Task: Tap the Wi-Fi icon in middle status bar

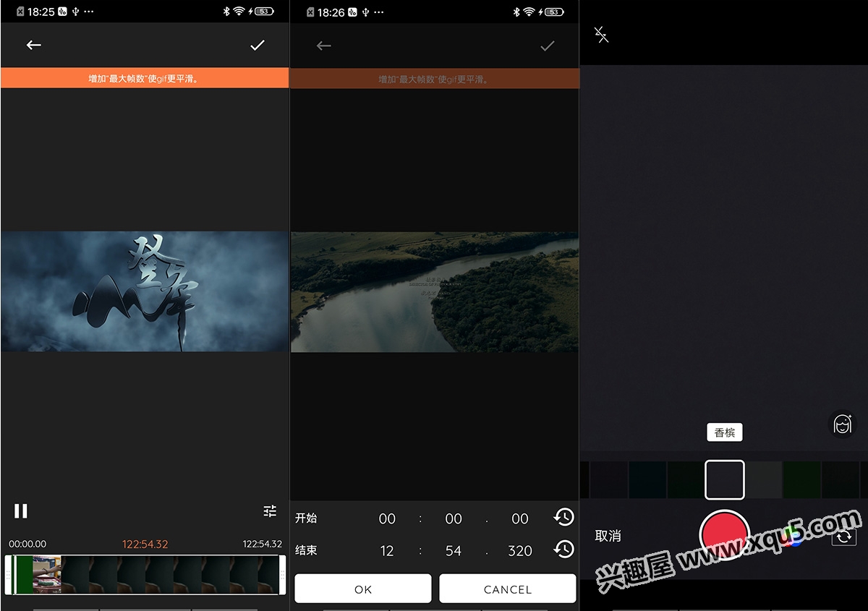Action: point(529,12)
